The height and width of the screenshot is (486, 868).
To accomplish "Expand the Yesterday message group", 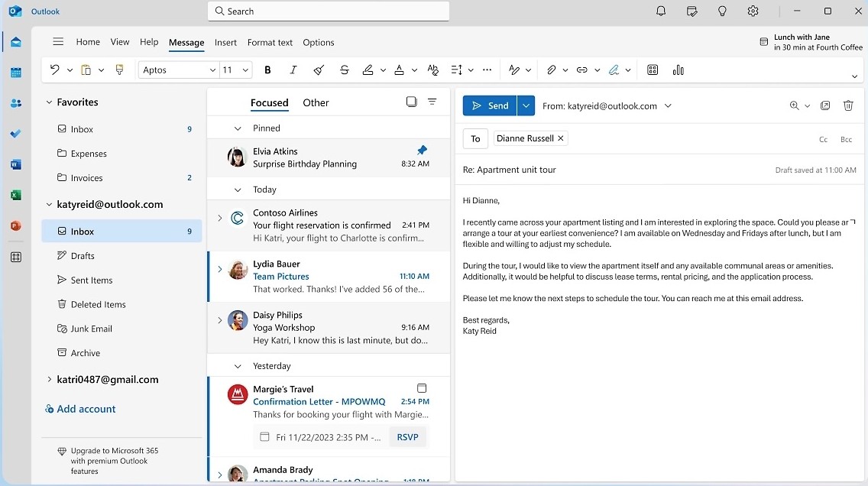I will (x=237, y=365).
